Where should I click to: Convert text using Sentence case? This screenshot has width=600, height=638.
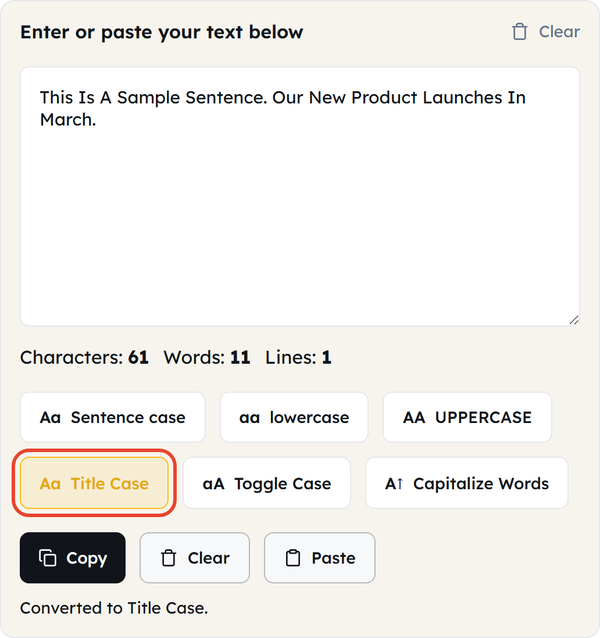pos(113,417)
